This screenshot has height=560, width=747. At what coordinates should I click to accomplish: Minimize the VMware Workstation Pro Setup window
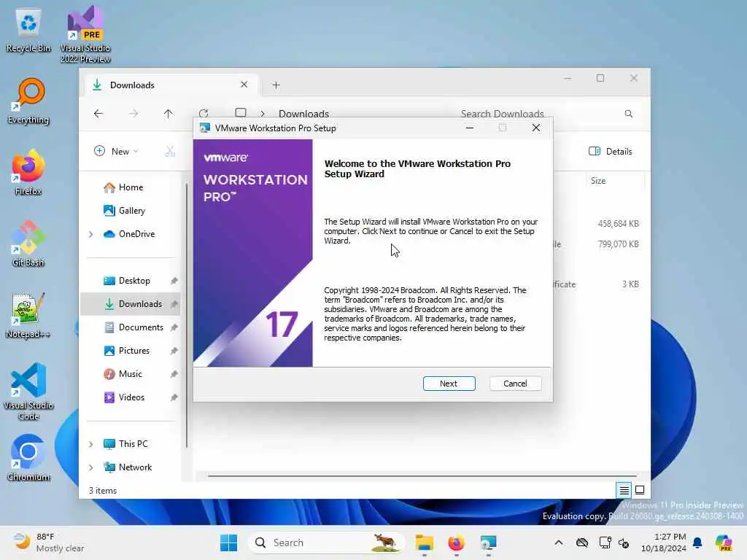pyautogui.click(x=470, y=128)
